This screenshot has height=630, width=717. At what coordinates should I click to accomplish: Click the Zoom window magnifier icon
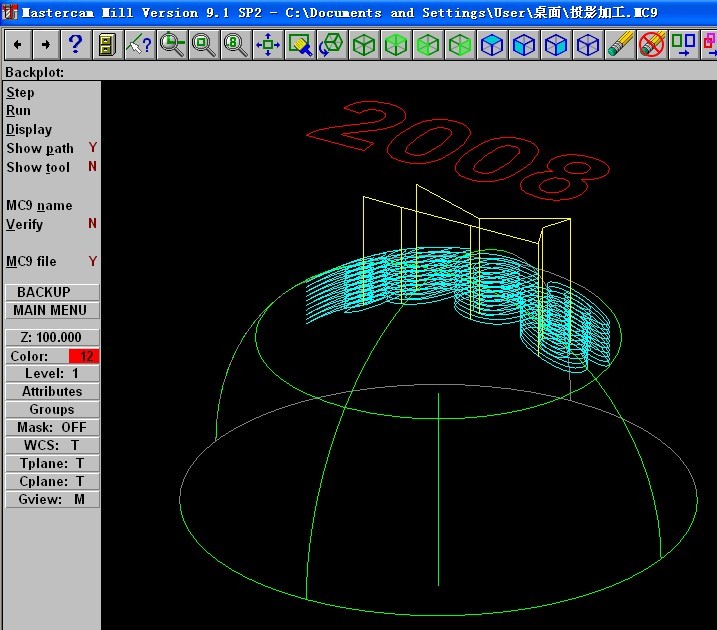[x=171, y=44]
